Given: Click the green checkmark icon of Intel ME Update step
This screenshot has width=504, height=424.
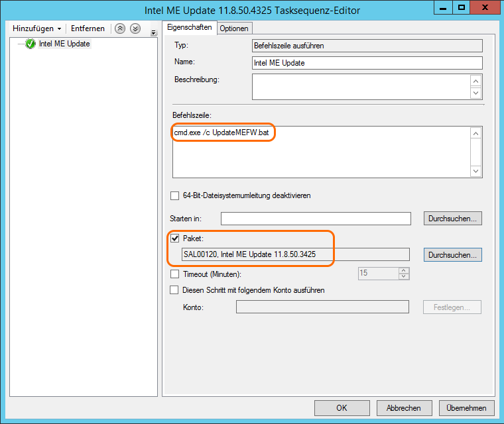Looking at the screenshot, I should point(31,44).
